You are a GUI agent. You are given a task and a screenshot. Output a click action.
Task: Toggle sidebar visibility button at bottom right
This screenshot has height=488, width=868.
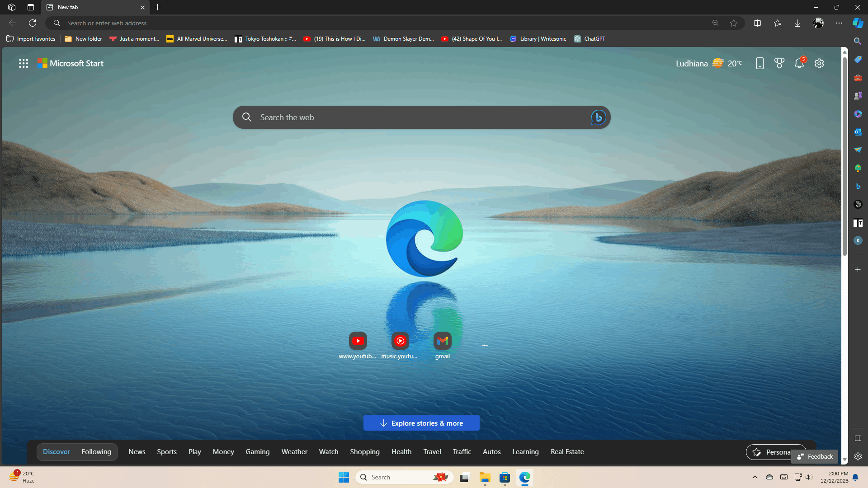858,438
